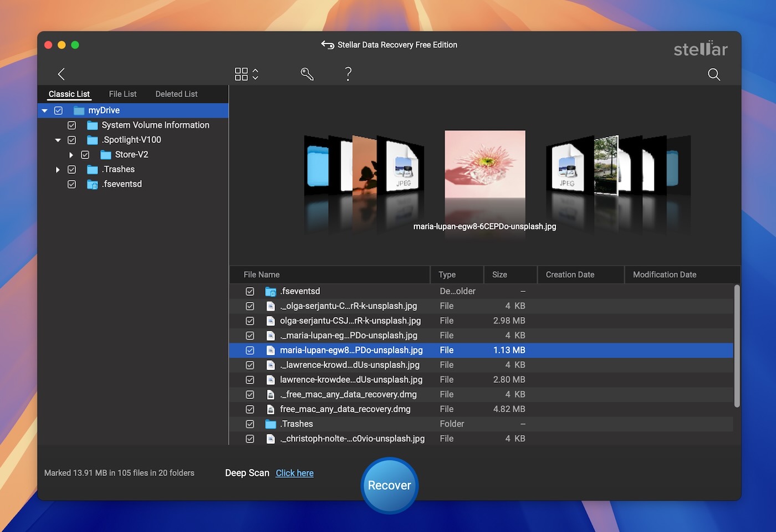This screenshot has height=532, width=776.
Task: Deselect the free_mac_any_data_recovery.dmg file
Action: tap(250, 409)
